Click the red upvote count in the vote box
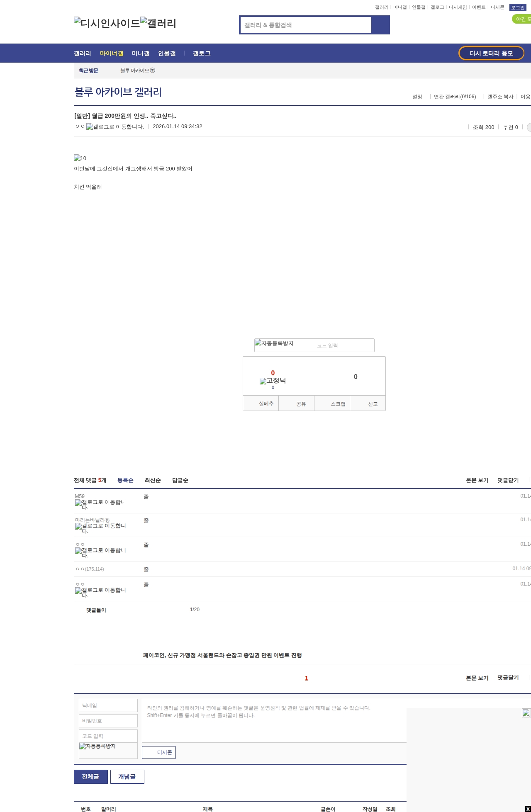This screenshot has width=531, height=812. point(273,373)
